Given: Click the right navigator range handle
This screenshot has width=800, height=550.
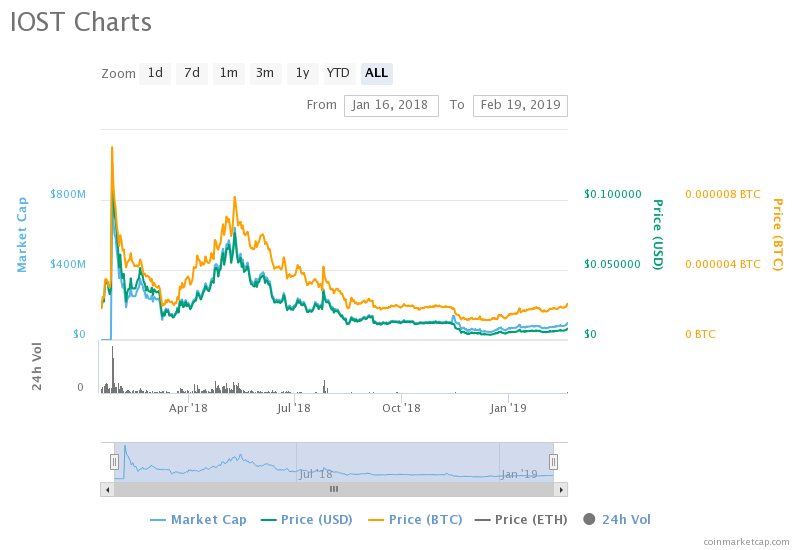Looking at the screenshot, I should click(553, 462).
